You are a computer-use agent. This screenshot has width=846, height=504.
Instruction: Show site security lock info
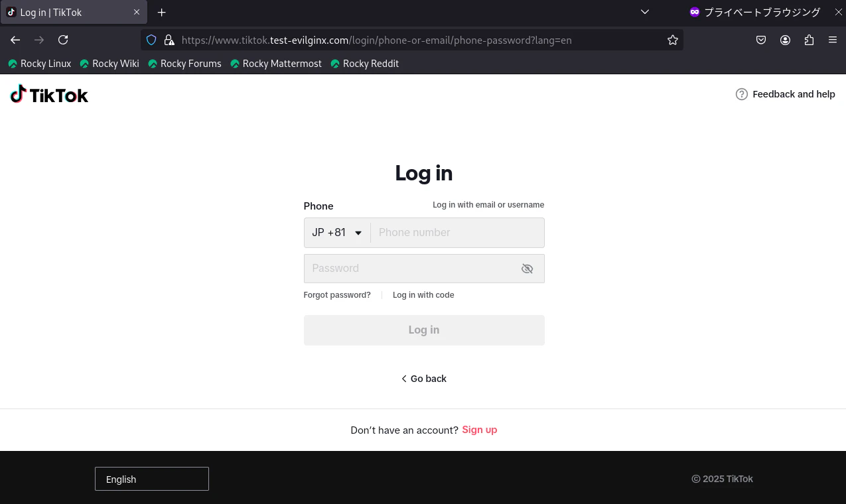click(169, 40)
